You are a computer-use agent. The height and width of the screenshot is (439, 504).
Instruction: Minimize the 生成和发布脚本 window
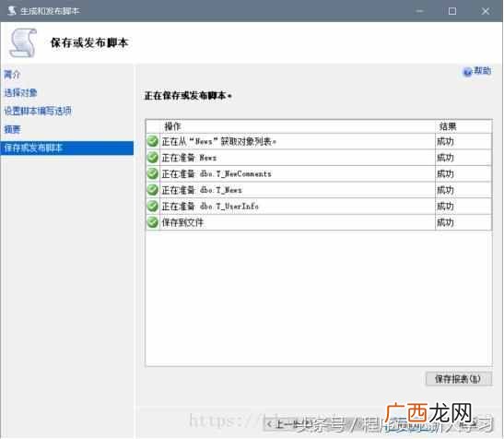(419, 11)
